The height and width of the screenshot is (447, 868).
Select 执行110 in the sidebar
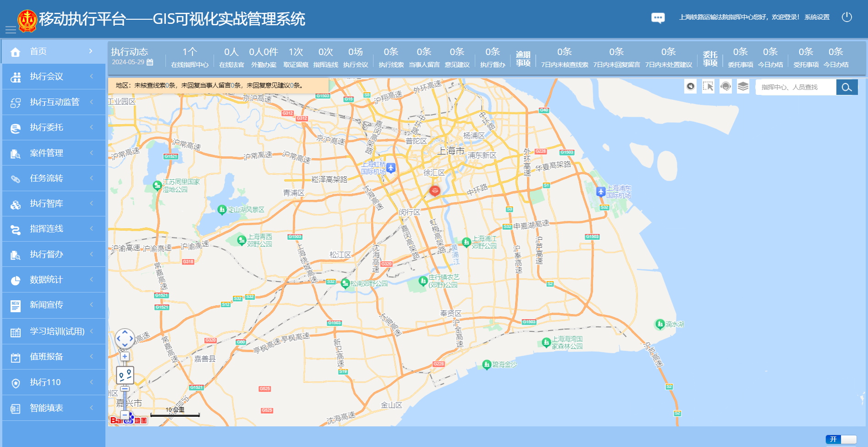(45, 382)
